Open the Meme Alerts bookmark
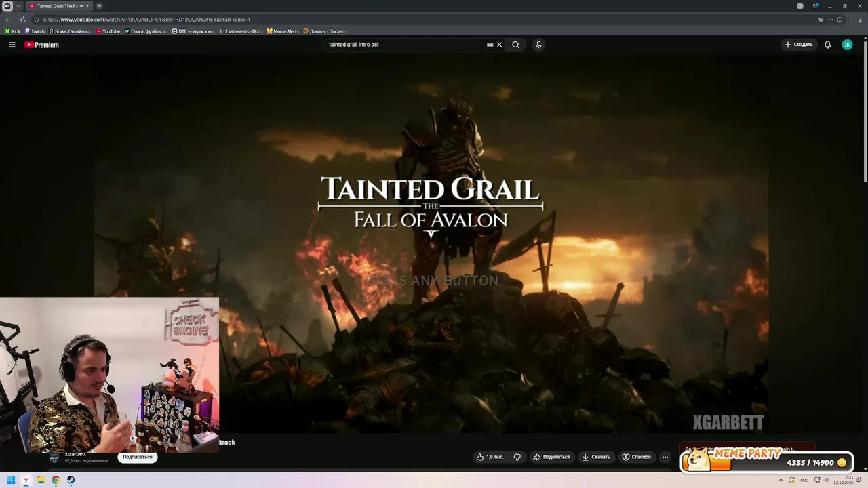 tap(283, 31)
